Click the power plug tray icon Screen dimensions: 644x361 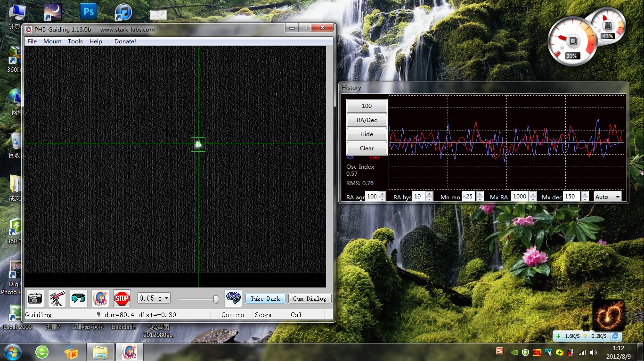coord(571,352)
